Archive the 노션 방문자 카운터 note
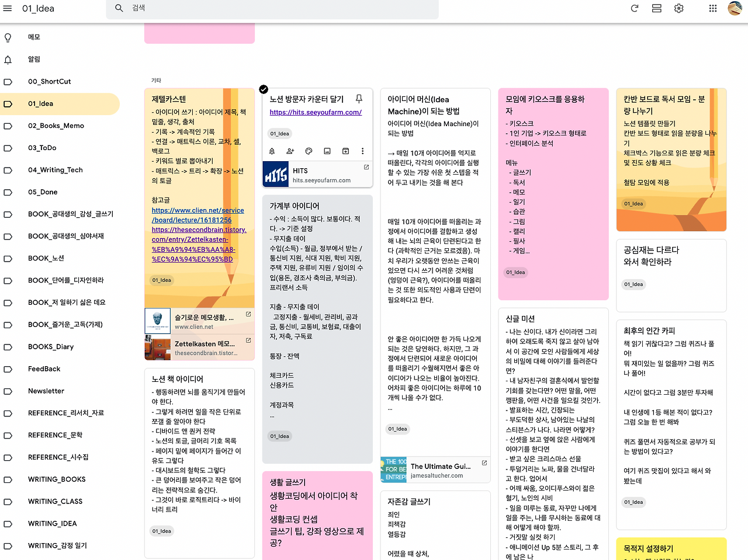 pyautogui.click(x=345, y=151)
